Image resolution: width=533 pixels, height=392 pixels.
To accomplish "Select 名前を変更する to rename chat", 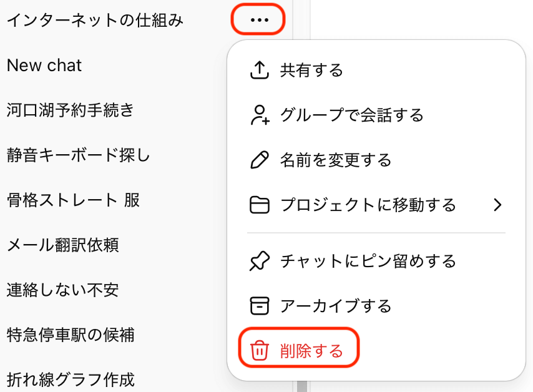I will point(336,160).
